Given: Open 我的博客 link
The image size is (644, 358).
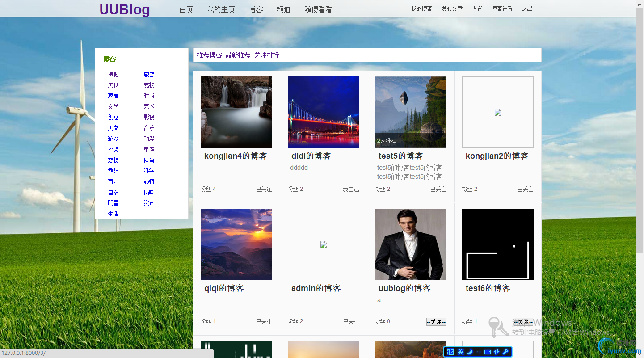Looking at the screenshot, I should tap(421, 8).
